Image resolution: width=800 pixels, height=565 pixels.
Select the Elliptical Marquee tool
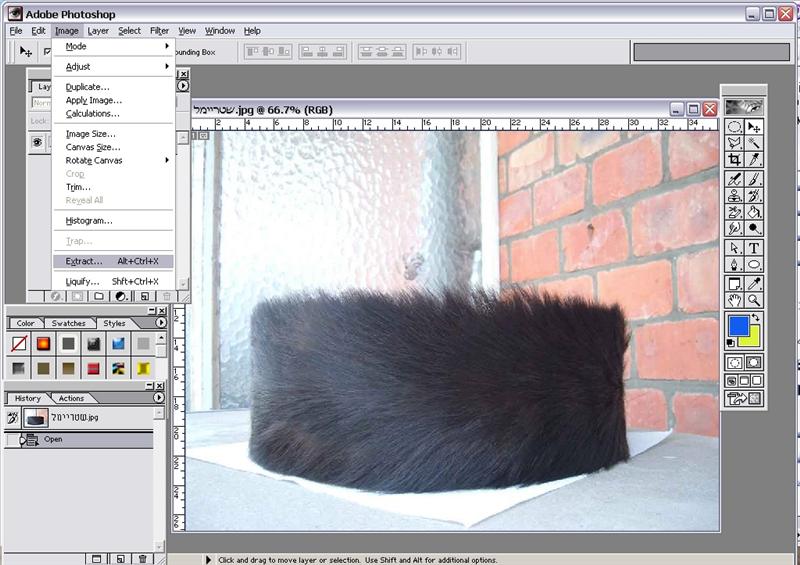pos(734,127)
